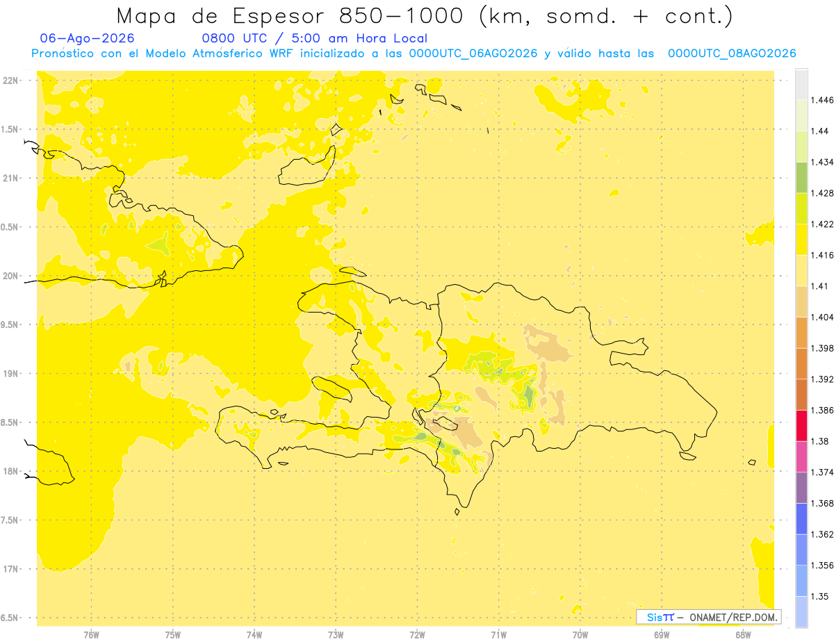The height and width of the screenshot is (644, 834).
Task: Click the '1.38' color scale value
Action: 819,441
